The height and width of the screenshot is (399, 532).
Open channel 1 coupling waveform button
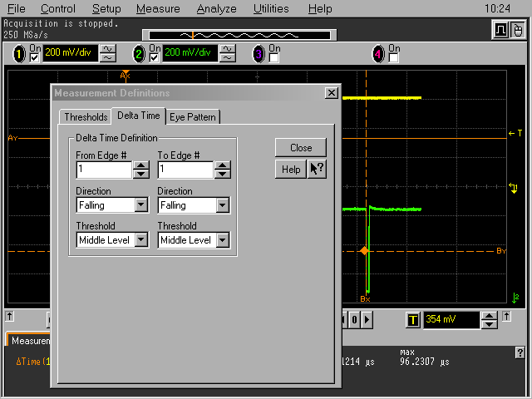click(x=108, y=53)
